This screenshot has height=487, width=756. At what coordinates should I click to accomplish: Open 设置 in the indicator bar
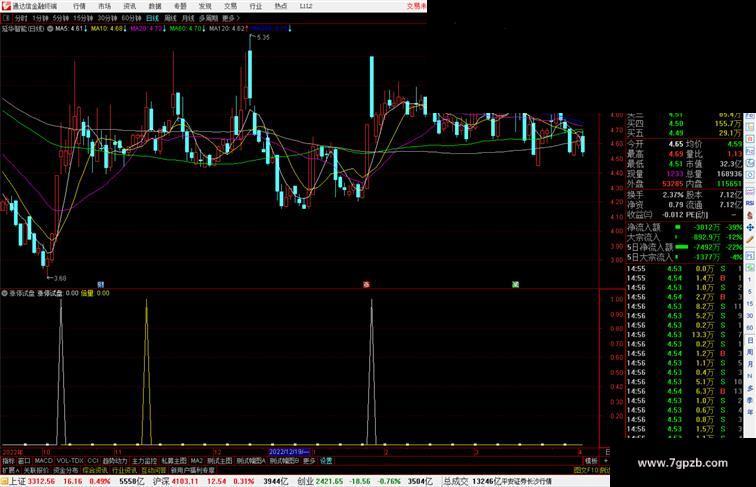(326, 461)
